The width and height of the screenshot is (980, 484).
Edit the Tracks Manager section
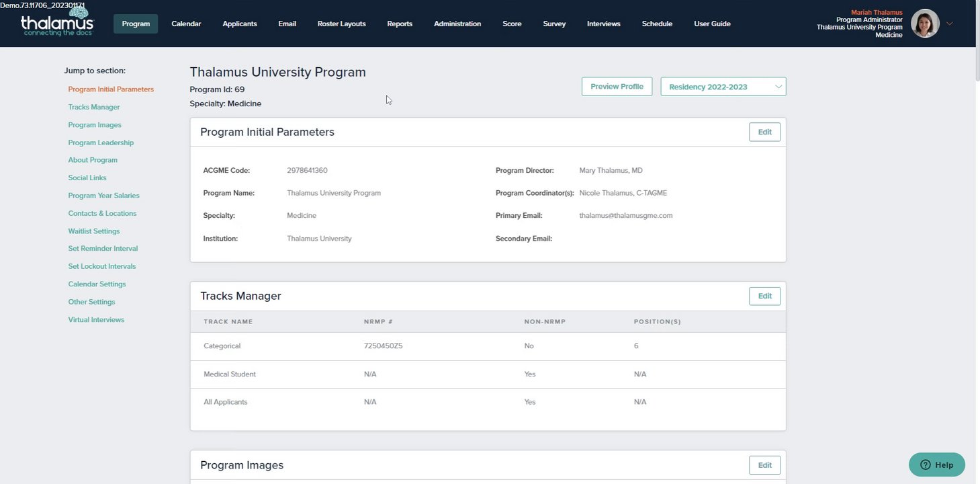point(764,296)
